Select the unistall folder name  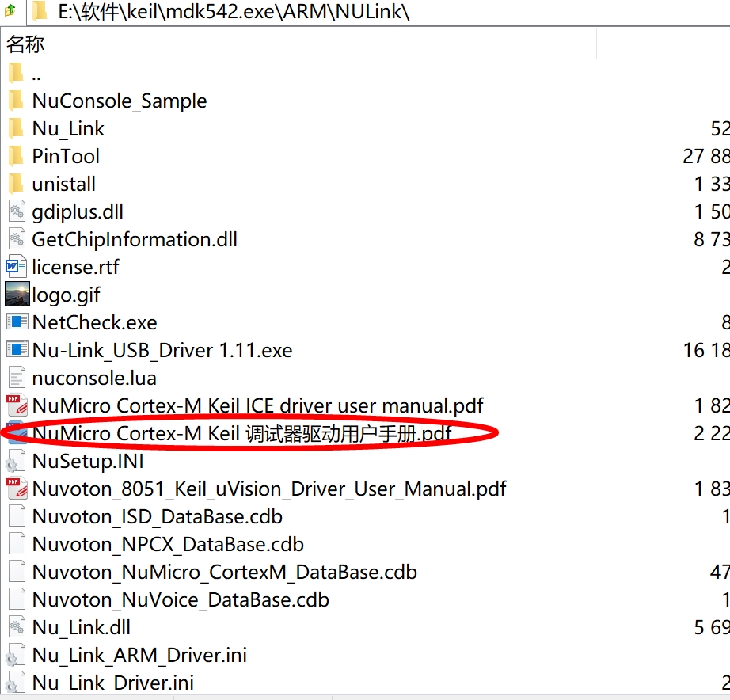(x=64, y=184)
